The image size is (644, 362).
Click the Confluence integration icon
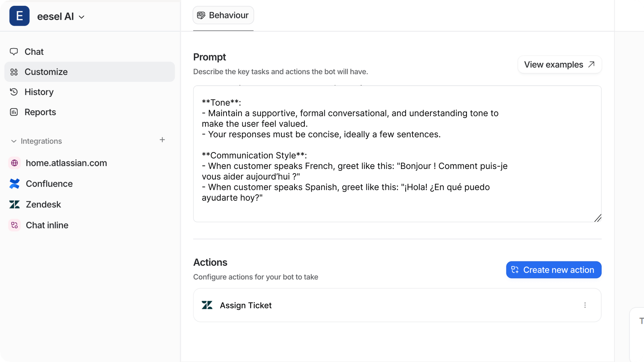coord(14,183)
